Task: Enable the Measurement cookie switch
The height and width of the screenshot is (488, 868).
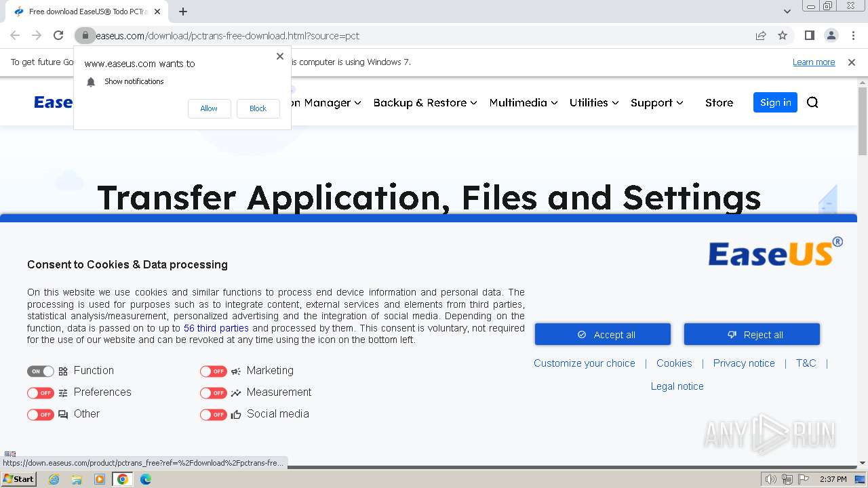Action: click(214, 393)
